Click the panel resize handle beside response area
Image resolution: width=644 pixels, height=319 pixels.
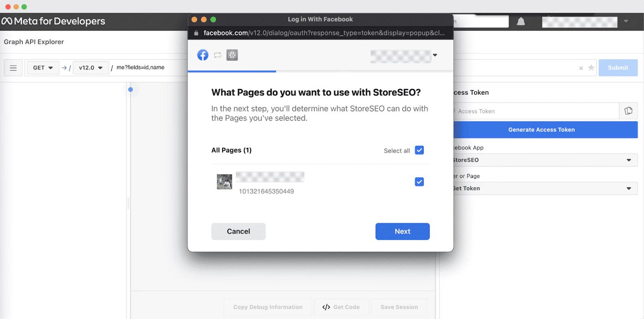pyautogui.click(x=128, y=203)
